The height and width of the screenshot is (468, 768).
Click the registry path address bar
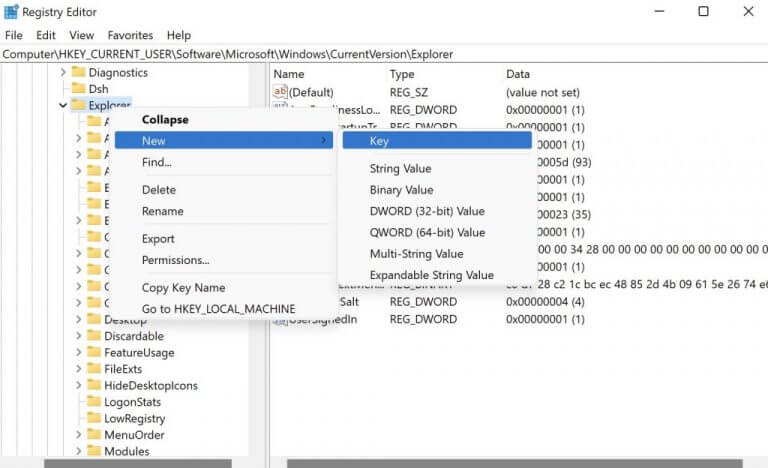coord(384,53)
